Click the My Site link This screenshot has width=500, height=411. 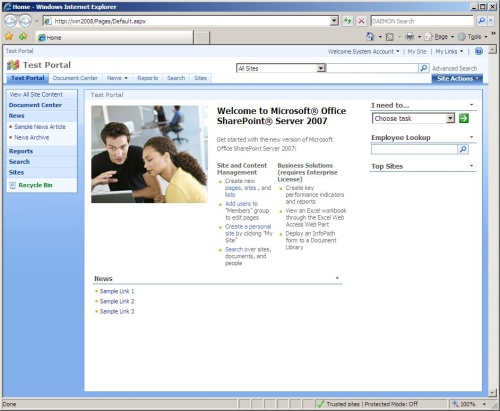417,51
